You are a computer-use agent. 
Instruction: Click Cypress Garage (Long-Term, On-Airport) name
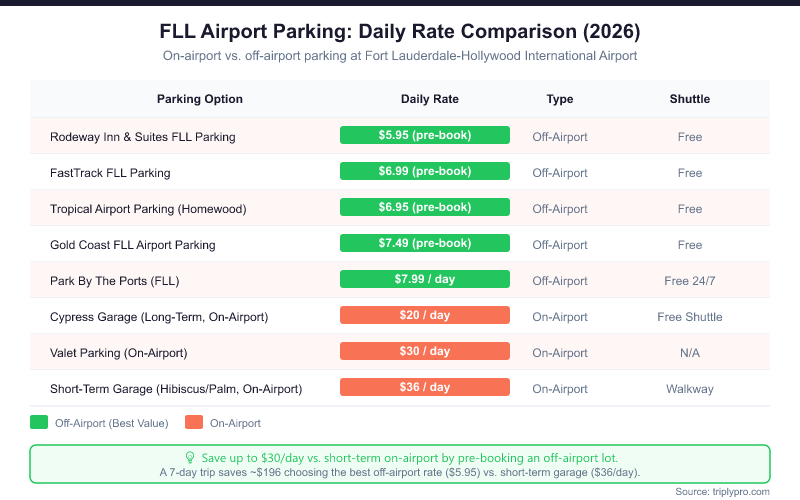[x=160, y=317]
